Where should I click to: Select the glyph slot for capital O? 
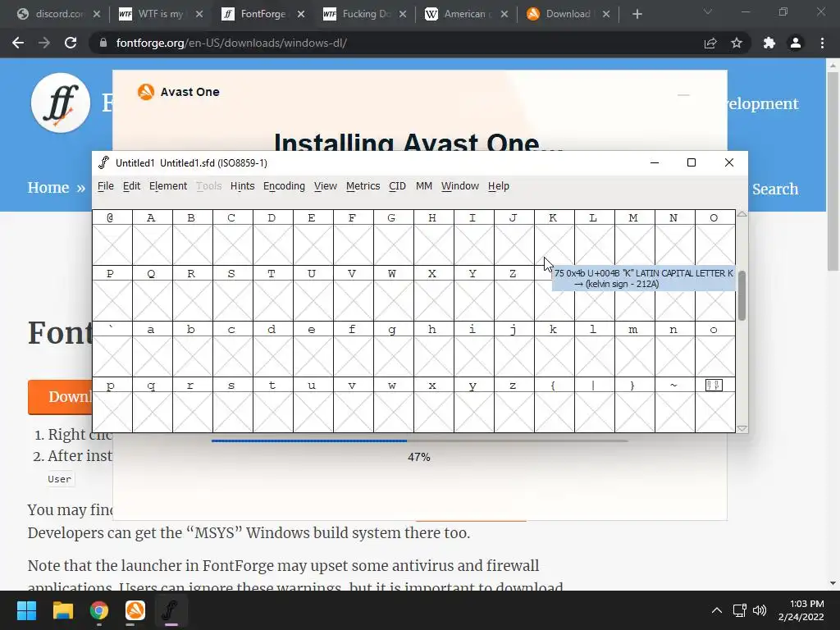click(x=715, y=244)
